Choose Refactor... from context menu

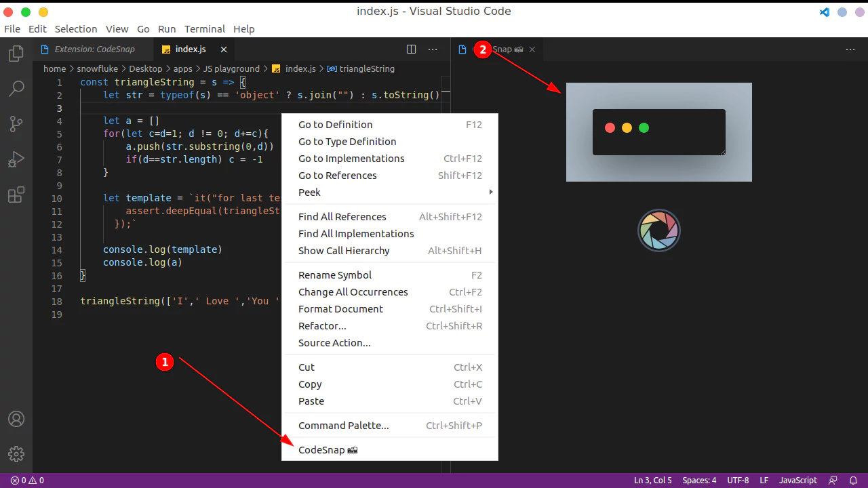[x=390, y=326]
